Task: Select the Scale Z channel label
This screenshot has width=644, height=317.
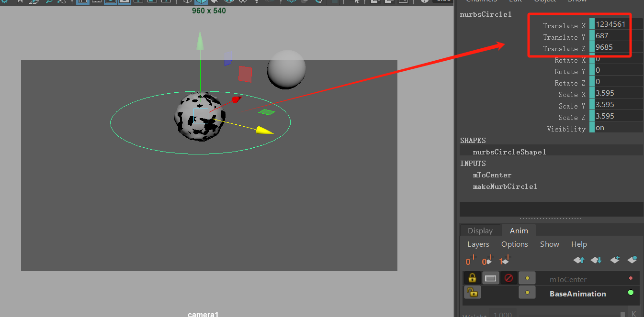Action: pyautogui.click(x=572, y=118)
